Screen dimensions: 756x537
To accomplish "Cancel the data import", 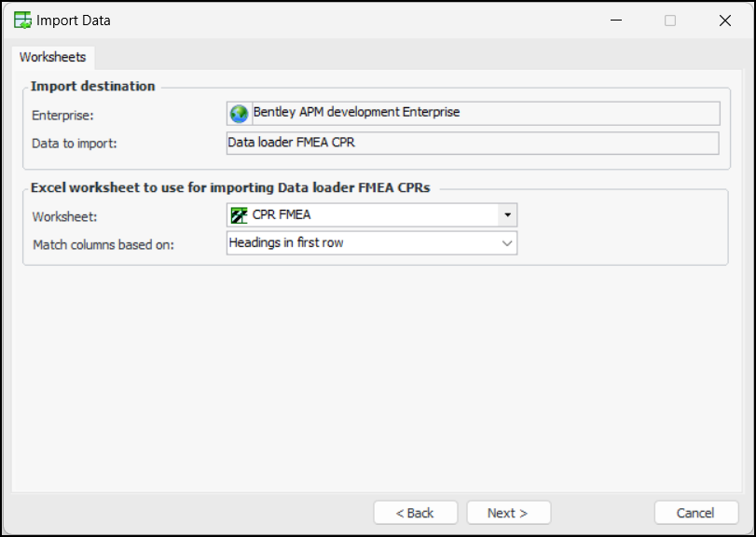I will coord(695,513).
